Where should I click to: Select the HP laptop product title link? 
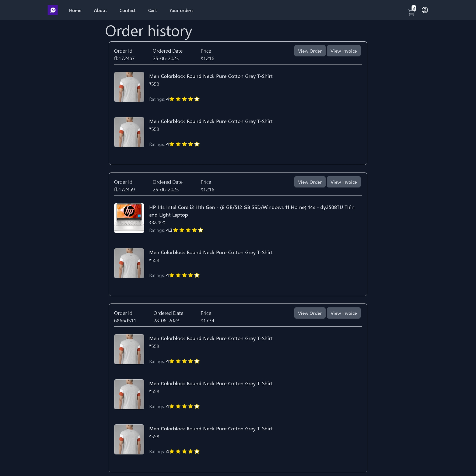(x=252, y=211)
